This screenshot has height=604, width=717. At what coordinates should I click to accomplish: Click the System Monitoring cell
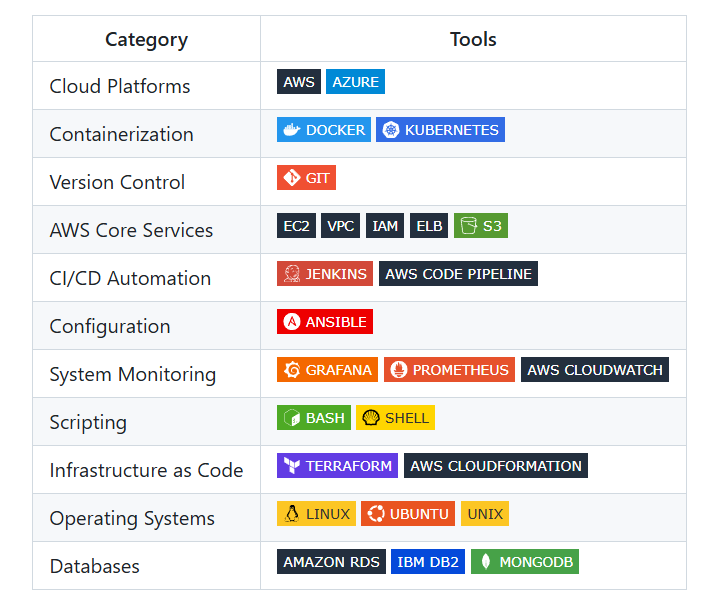(146, 374)
